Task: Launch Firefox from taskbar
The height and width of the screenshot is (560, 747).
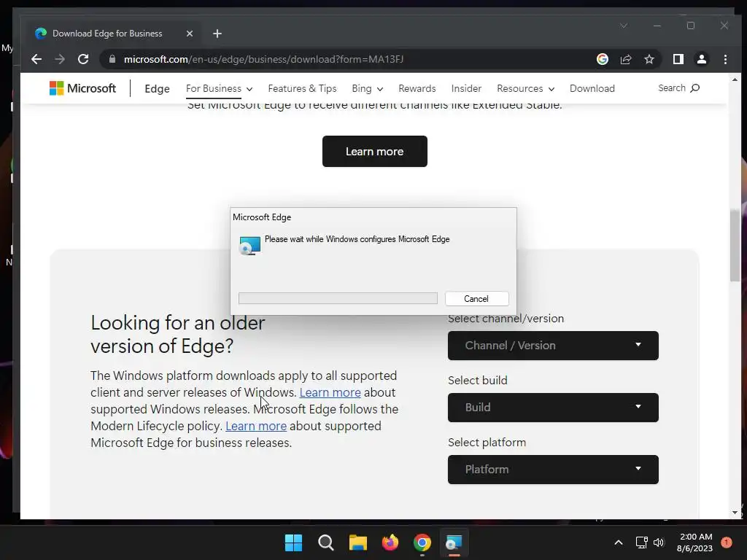Action: [390, 542]
